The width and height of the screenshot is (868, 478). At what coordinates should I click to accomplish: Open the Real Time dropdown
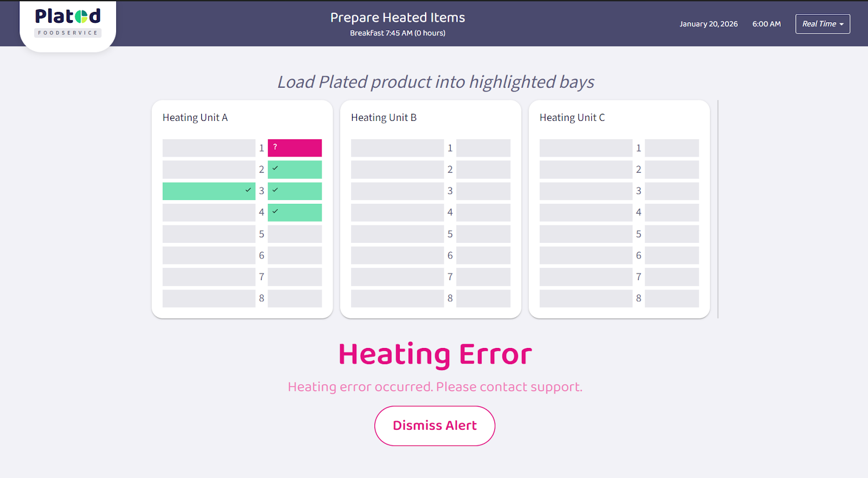(x=822, y=24)
